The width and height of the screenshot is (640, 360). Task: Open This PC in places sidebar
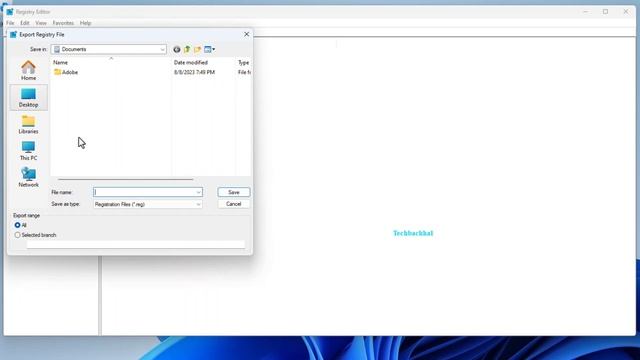tap(28, 151)
